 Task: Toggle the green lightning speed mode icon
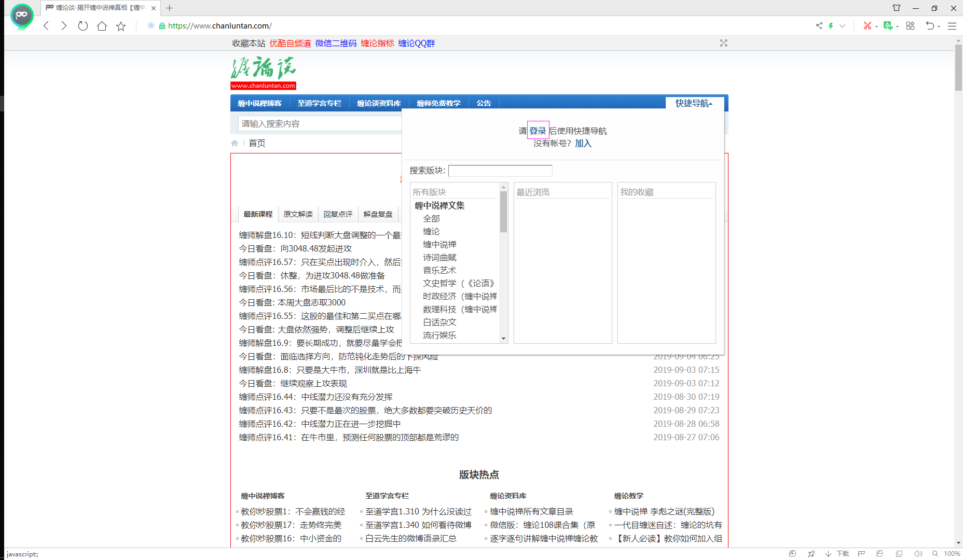pos(831,26)
